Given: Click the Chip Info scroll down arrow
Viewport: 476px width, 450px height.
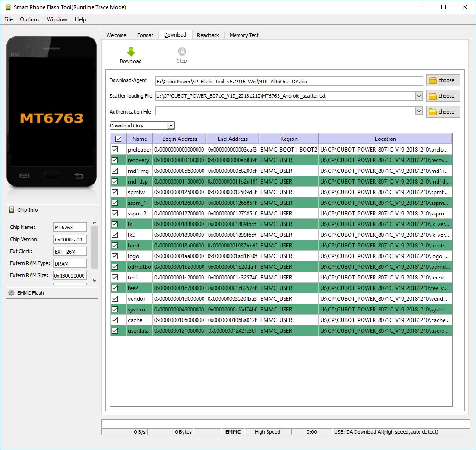Looking at the screenshot, I should click(x=95, y=281).
